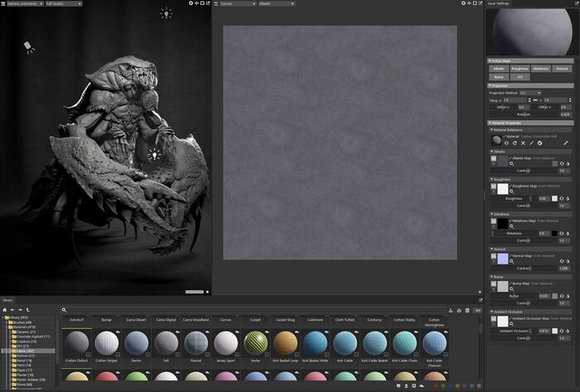
Task: Select the Library panel tab
Action: click(7, 300)
